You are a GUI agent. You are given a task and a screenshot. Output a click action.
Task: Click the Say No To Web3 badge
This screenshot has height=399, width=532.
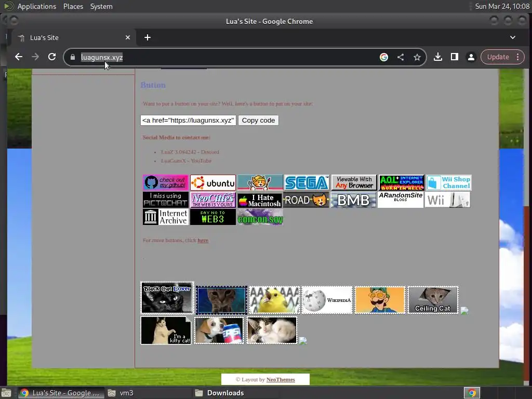pyautogui.click(x=213, y=217)
